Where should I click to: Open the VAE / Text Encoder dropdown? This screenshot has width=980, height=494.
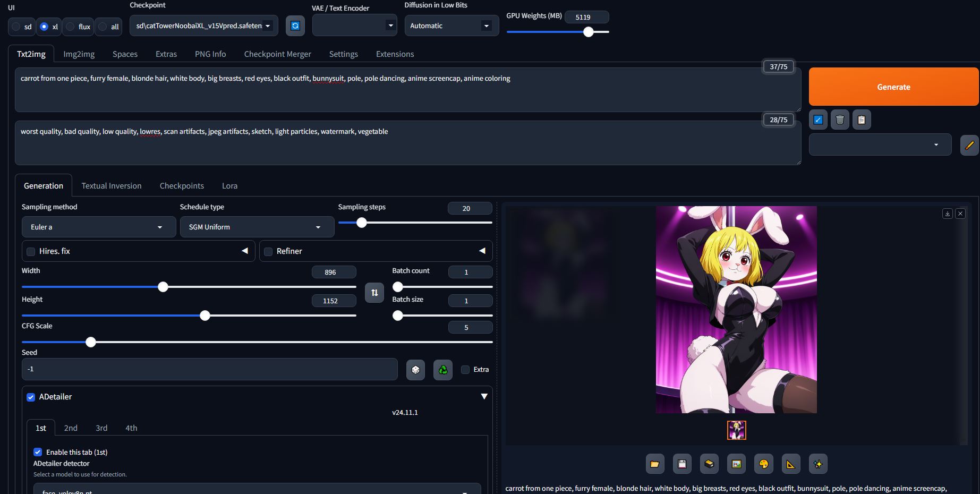[355, 25]
